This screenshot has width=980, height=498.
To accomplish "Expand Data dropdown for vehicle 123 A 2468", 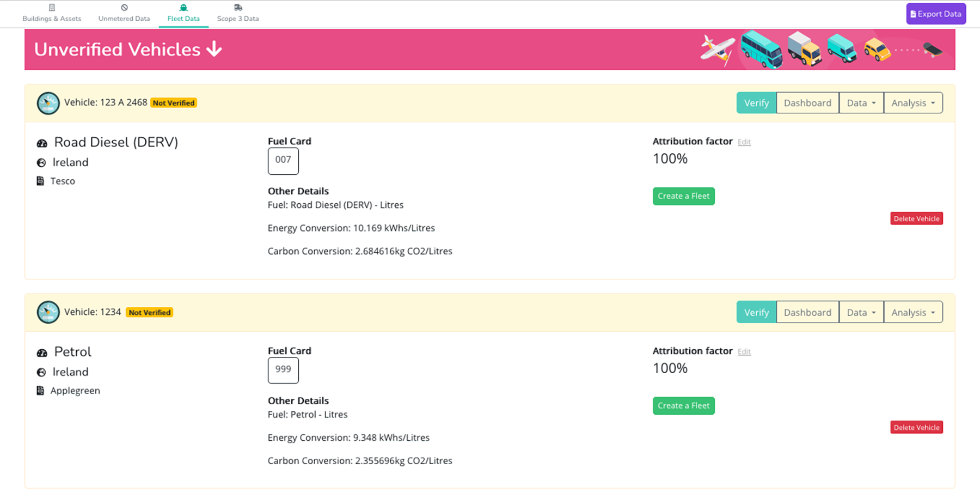I will pos(861,103).
